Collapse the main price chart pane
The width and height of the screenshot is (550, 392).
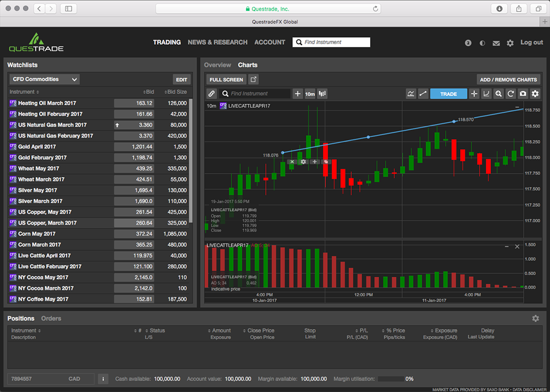tap(517, 107)
